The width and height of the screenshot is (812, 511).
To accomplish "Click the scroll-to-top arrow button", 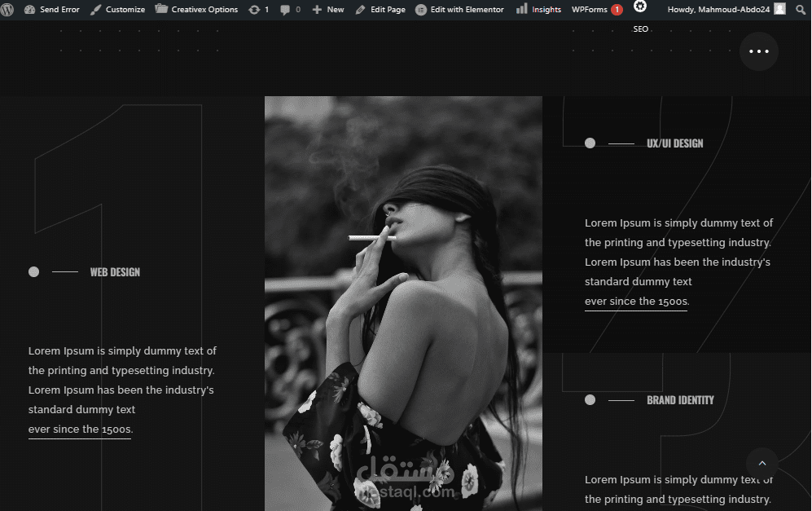I will pos(762,463).
